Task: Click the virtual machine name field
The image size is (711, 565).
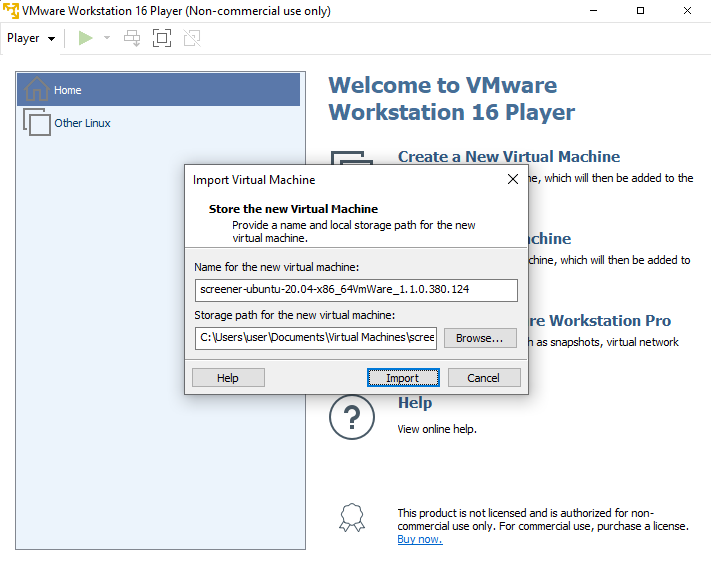Action: coord(355,290)
